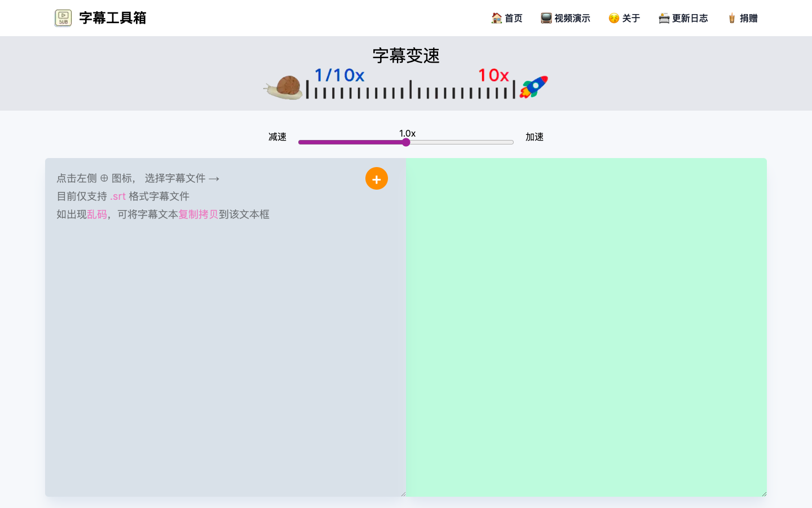Open the 更新日志 page
The width and height of the screenshot is (812, 508).
tap(689, 17)
